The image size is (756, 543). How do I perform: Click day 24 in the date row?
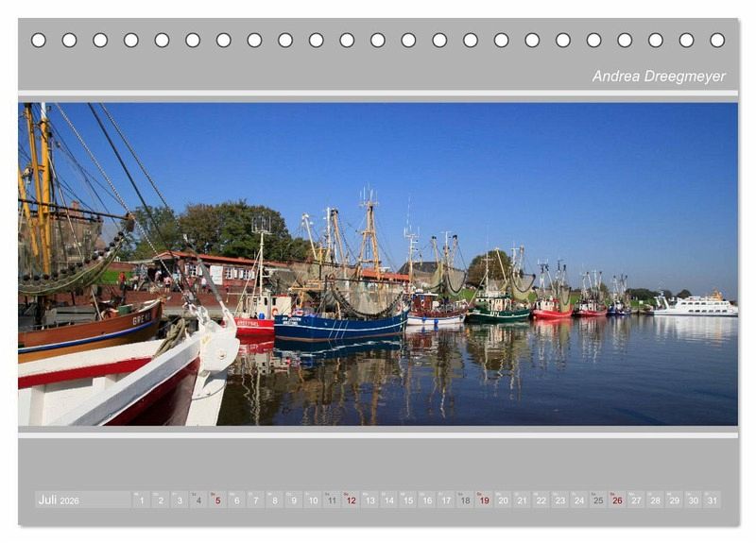[579, 500]
